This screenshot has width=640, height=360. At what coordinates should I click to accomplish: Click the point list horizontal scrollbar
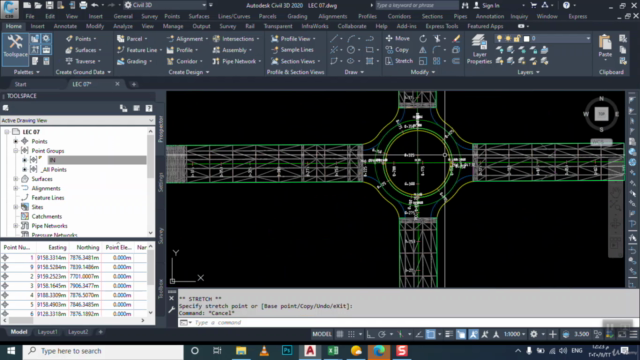pyautogui.click(x=75, y=320)
